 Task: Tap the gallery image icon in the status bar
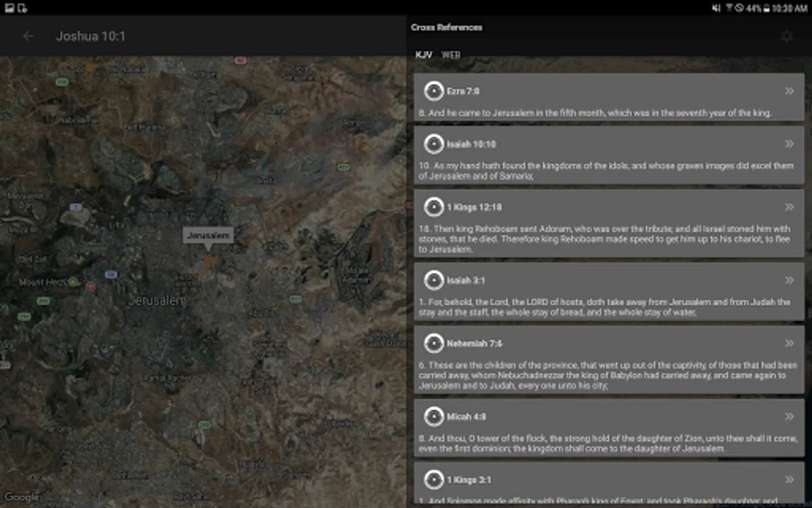tap(9, 8)
